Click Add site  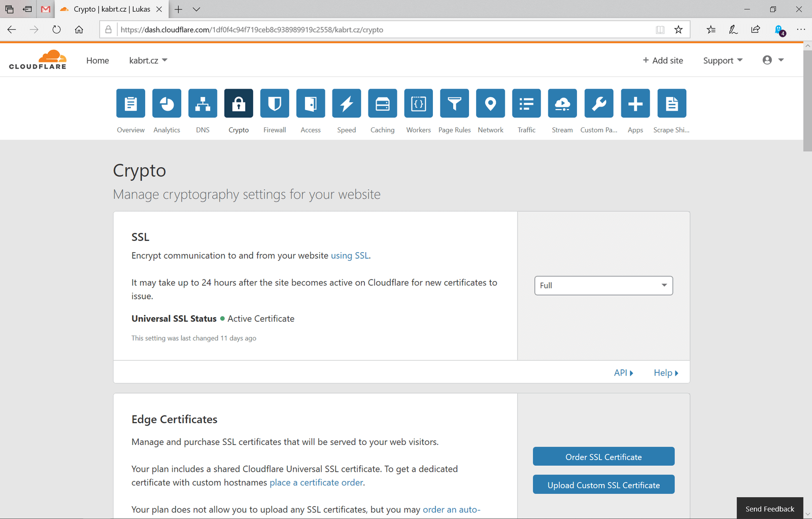pyautogui.click(x=663, y=60)
